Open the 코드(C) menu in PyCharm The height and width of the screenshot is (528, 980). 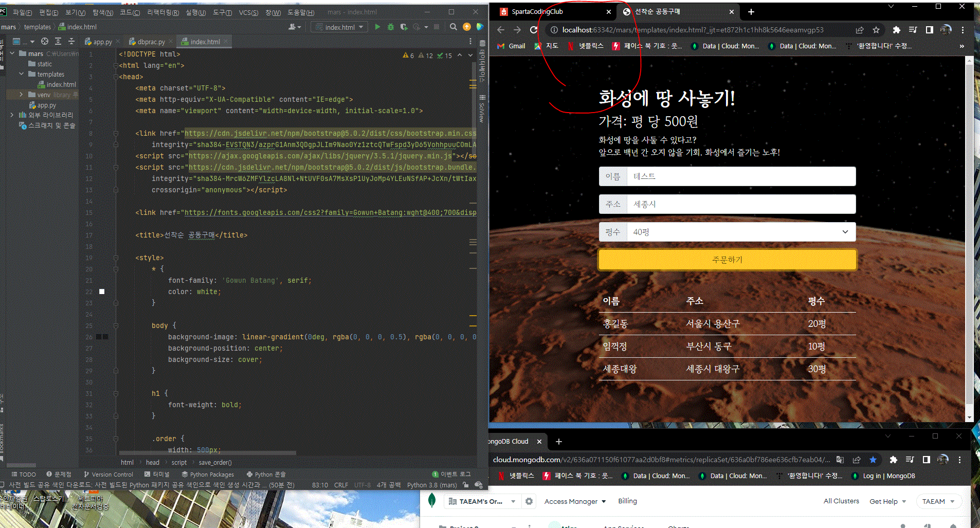click(130, 12)
